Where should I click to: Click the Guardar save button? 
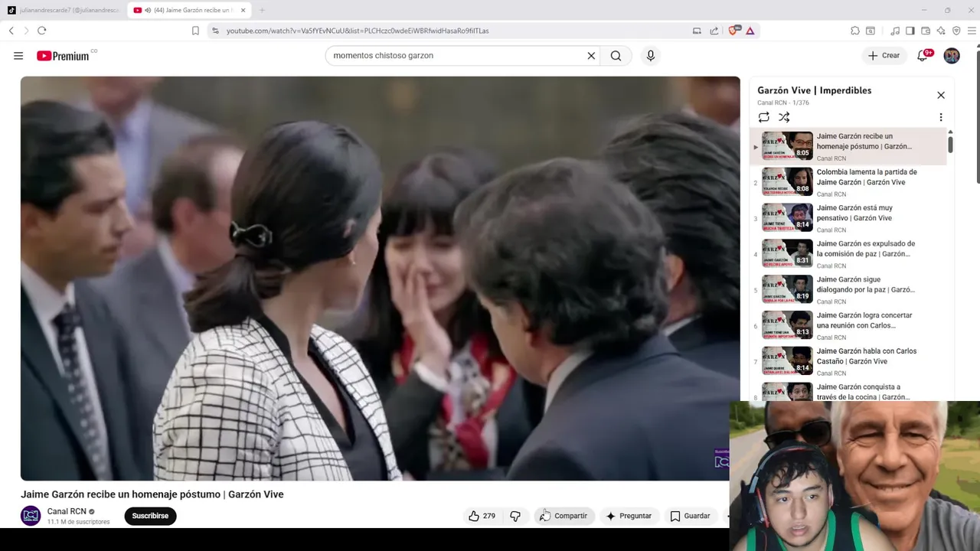691,516
